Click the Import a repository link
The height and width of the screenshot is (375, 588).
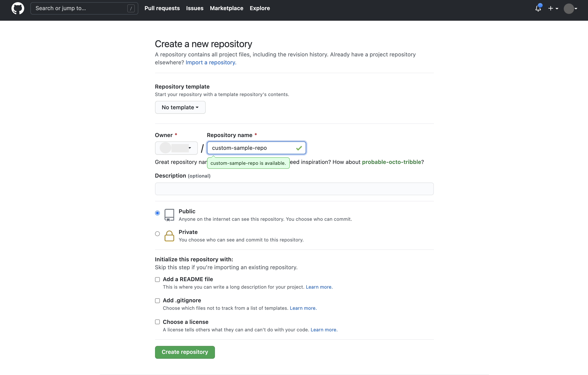point(211,62)
